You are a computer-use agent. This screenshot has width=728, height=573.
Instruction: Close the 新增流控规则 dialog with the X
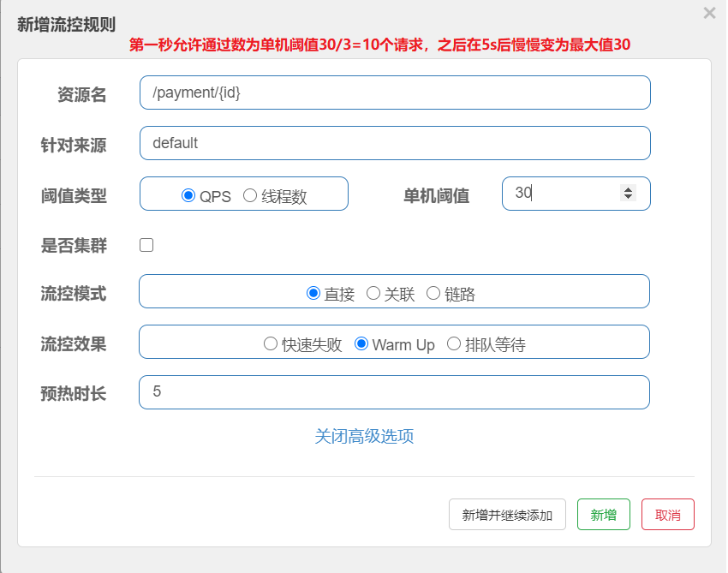click(x=709, y=13)
